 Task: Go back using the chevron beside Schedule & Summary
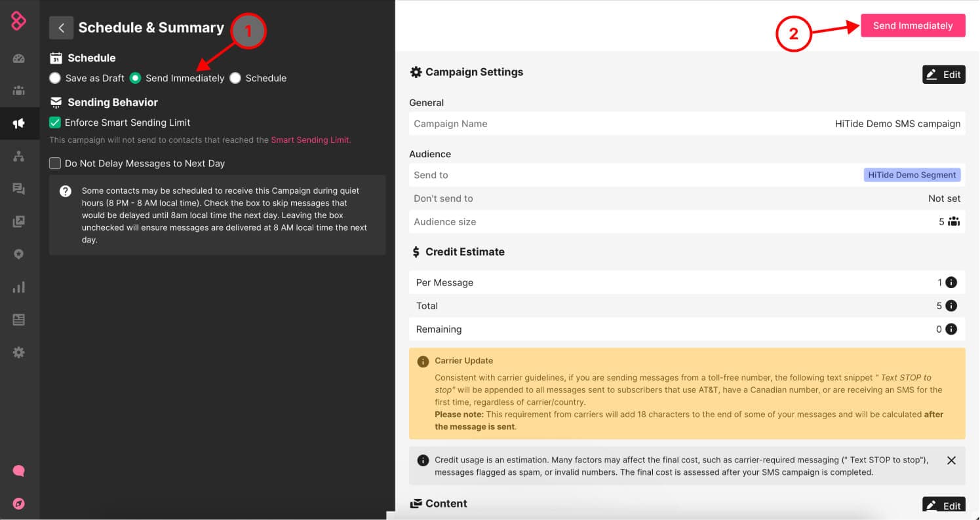(61, 28)
